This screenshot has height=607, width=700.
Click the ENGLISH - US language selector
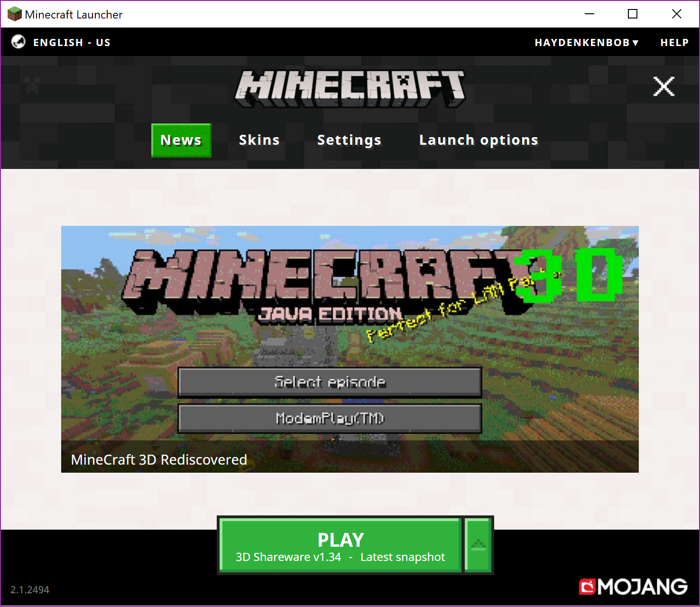click(x=72, y=43)
